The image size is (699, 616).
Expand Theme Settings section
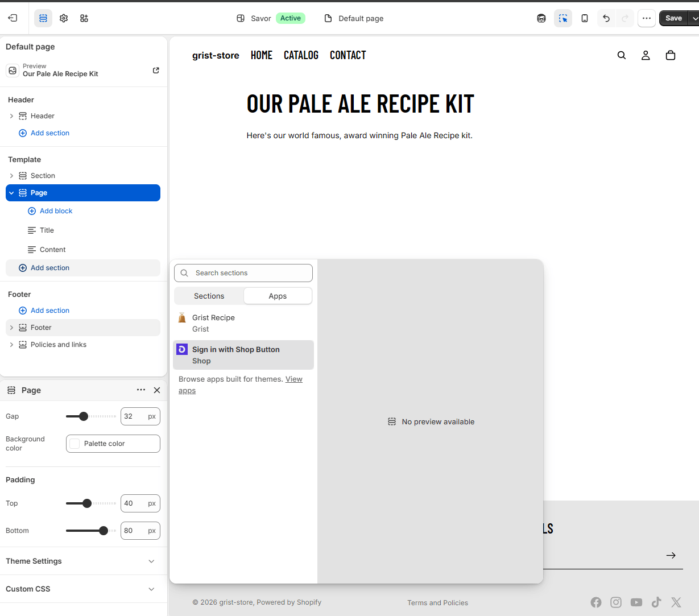(84, 561)
